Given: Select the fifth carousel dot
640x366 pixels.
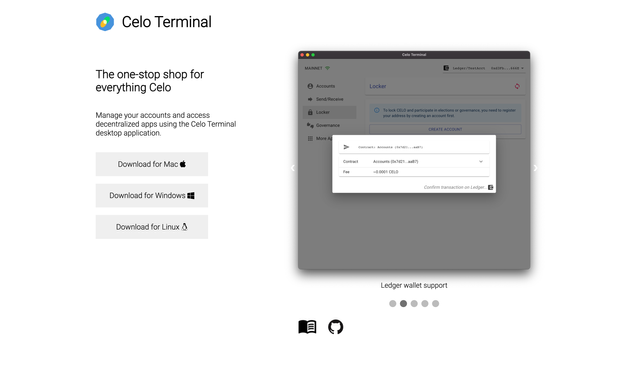Looking at the screenshot, I should click(x=436, y=304).
